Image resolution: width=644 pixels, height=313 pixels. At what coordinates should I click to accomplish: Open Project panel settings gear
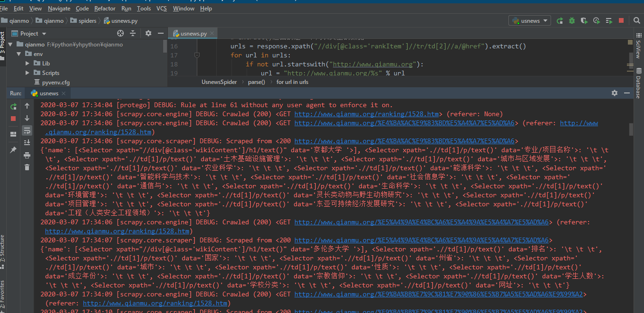tap(148, 34)
